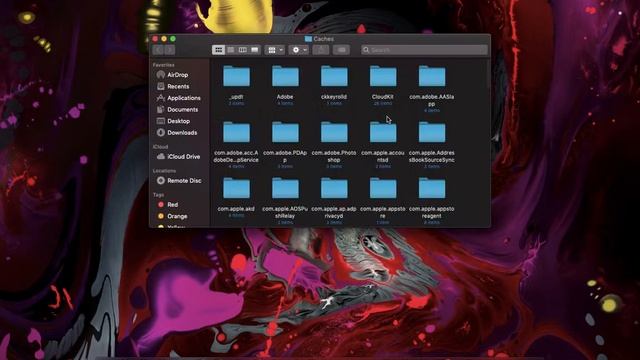Viewport: 640px width, 360px height.
Task: Select the Adobe folder
Action: pos(285,77)
